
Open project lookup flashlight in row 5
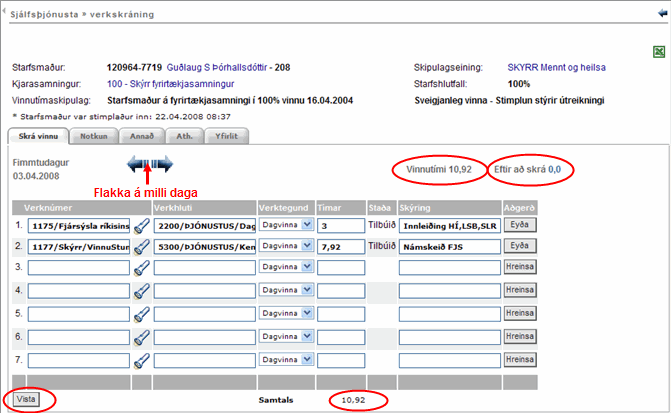coord(142,314)
